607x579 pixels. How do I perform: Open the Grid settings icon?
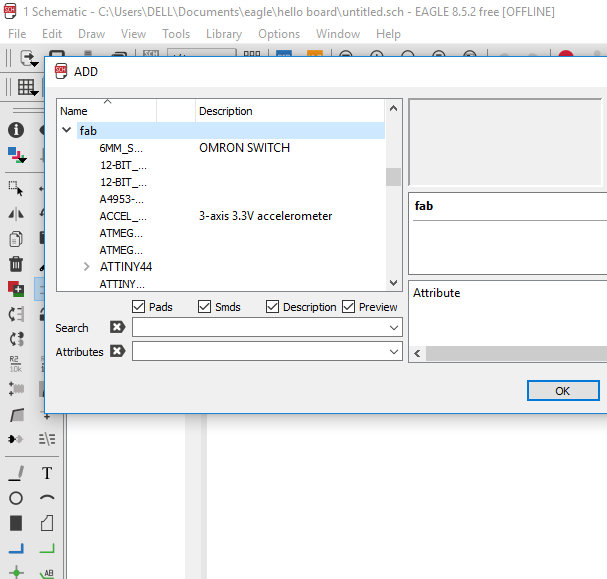click(x=27, y=87)
